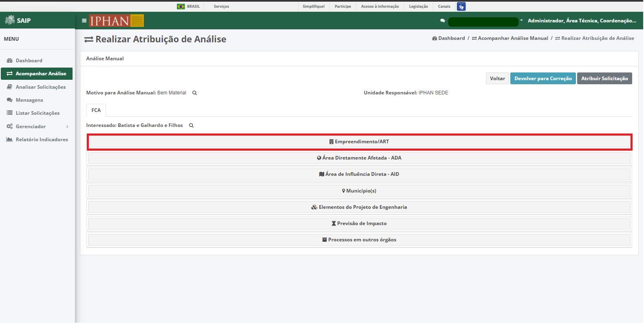644x324 pixels.
Task: Expand Área de Influência Direta - AID section
Action: [x=359, y=174]
